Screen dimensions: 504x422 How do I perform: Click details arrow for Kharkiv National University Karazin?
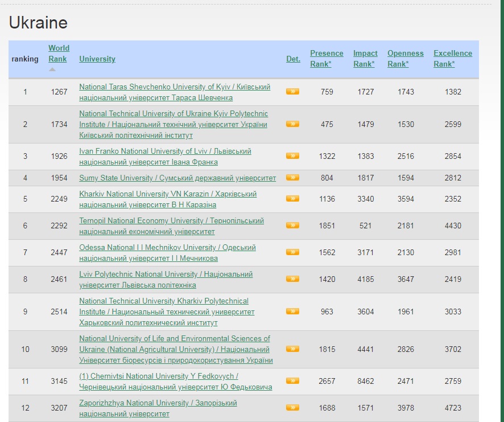click(x=292, y=199)
